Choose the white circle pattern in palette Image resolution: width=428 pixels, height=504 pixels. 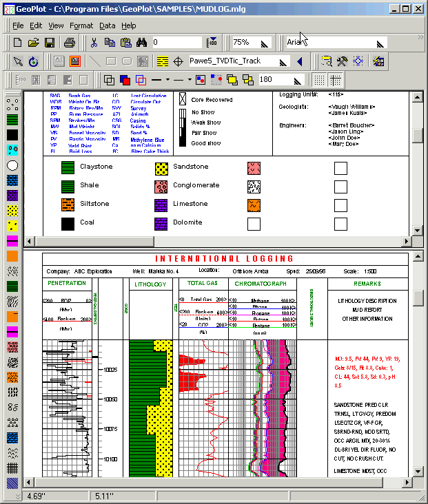click(x=12, y=165)
